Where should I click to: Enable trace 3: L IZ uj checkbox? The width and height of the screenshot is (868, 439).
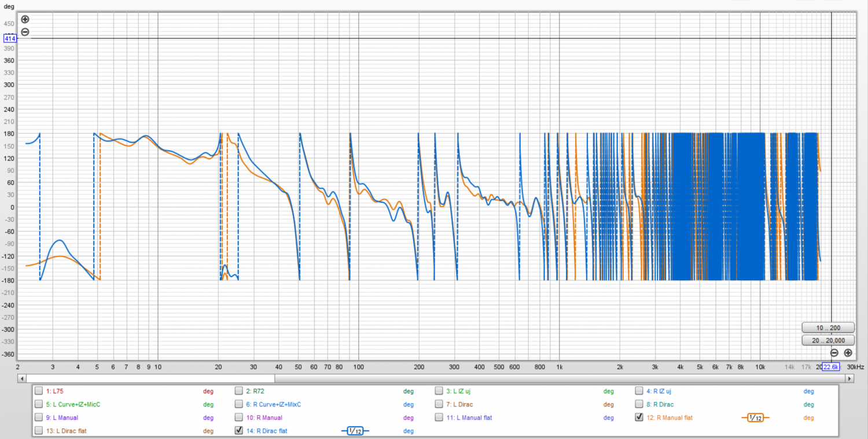click(439, 391)
